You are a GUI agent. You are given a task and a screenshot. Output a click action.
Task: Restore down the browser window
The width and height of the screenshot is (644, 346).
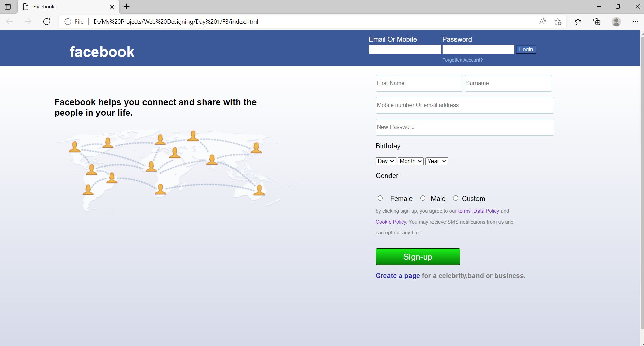pyautogui.click(x=618, y=7)
